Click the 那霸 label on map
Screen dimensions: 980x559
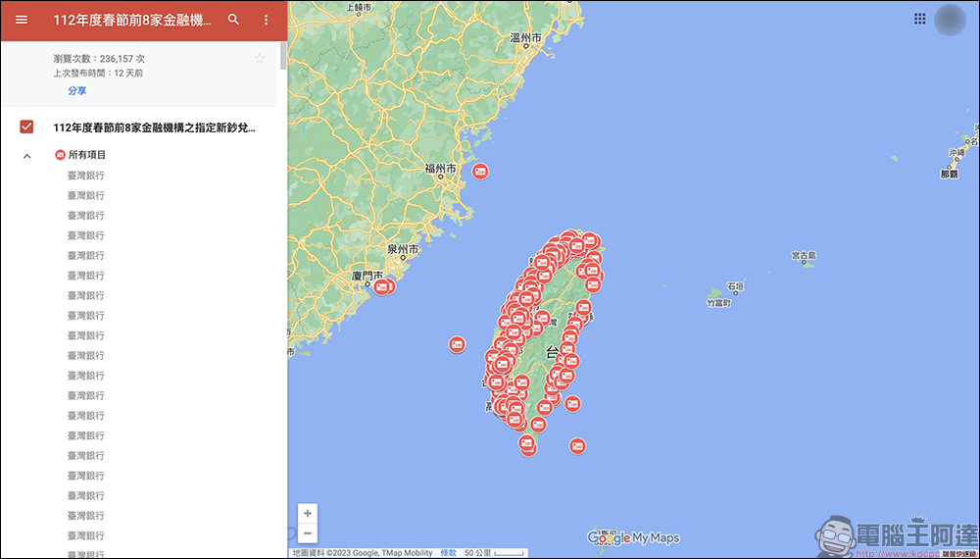pyautogui.click(x=949, y=175)
